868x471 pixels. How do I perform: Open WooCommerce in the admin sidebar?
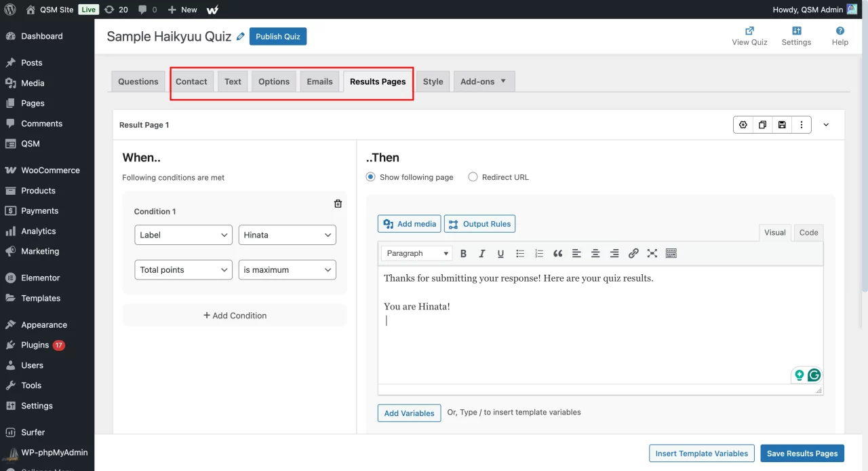point(50,170)
